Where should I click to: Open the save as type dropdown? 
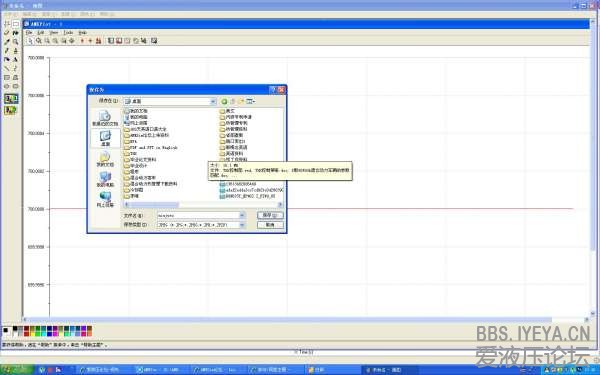[x=242, y=225]
